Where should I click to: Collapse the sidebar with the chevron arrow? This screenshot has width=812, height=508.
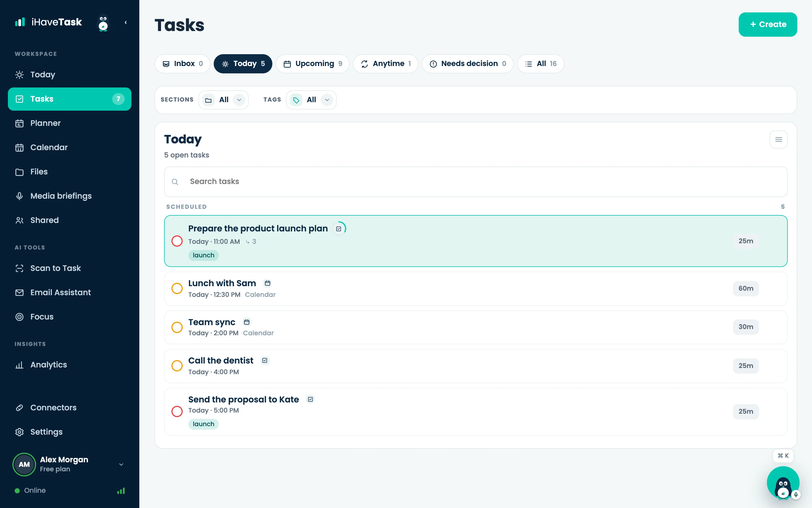pos(126,23)
